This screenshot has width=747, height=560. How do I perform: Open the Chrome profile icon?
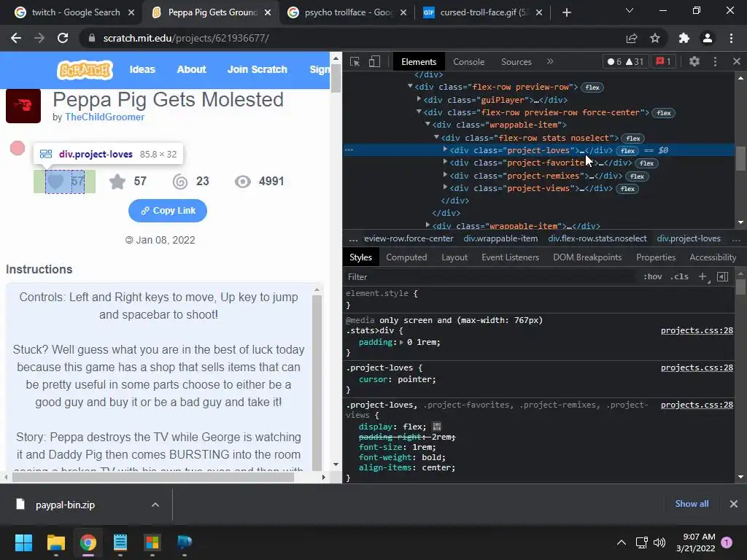click(708, 38)
